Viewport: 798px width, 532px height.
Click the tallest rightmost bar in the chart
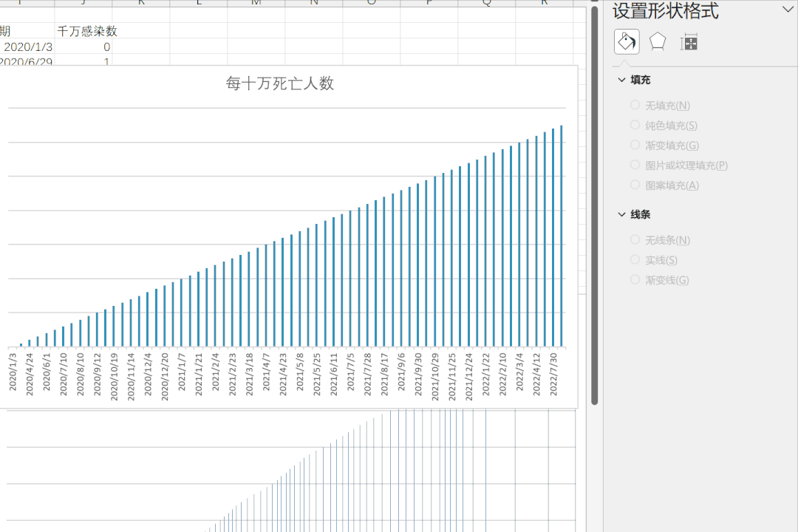pos(562,236)
